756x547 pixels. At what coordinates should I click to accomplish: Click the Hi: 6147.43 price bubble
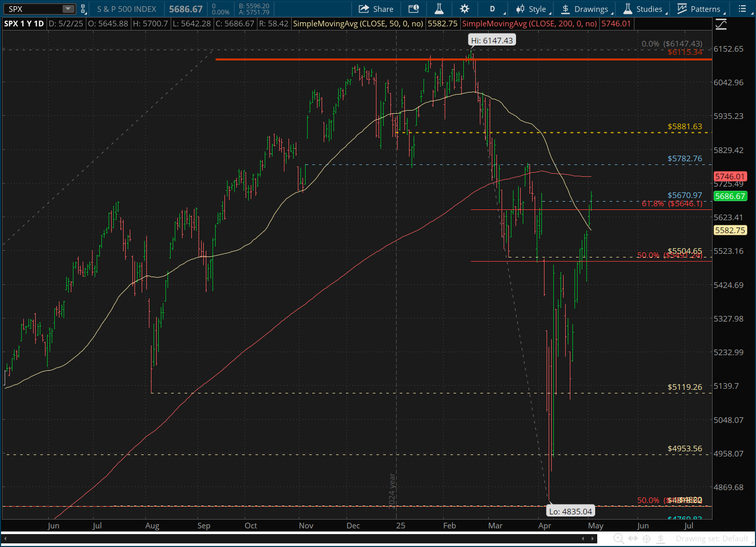[492, 40]
